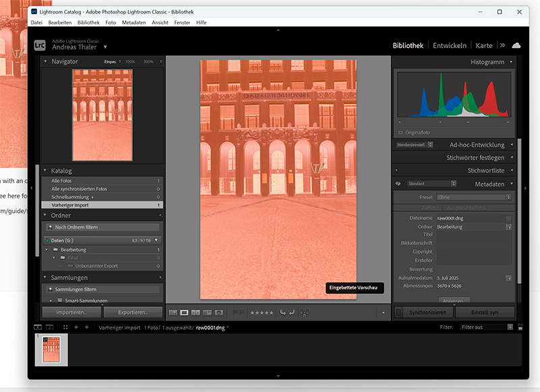Go to folder icon beside Ordner Bearbeitung
The image size is (540, 392).
pyautogui.click(x=509, y=227)
